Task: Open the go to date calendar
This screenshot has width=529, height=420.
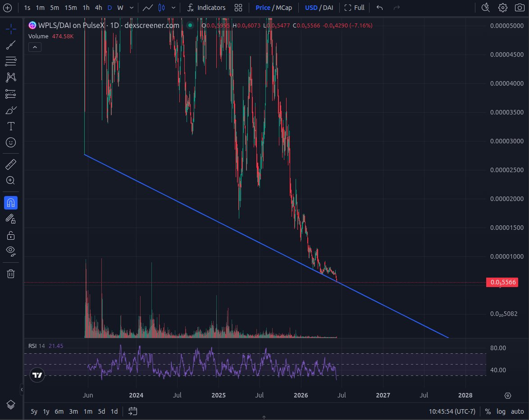Action: (x=132, y=411)
